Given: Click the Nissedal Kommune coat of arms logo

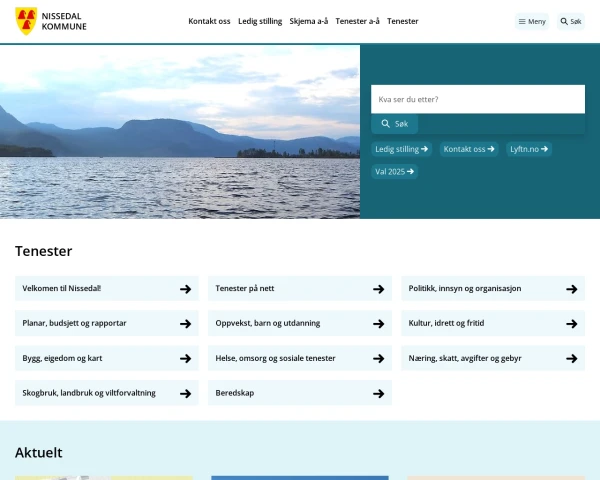Looking at the screenshot, I should [26, 21].
